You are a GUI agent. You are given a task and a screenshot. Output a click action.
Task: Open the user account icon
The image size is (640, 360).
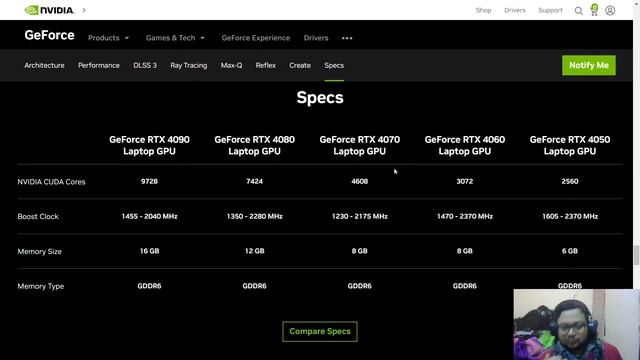[x=610, y=11]
